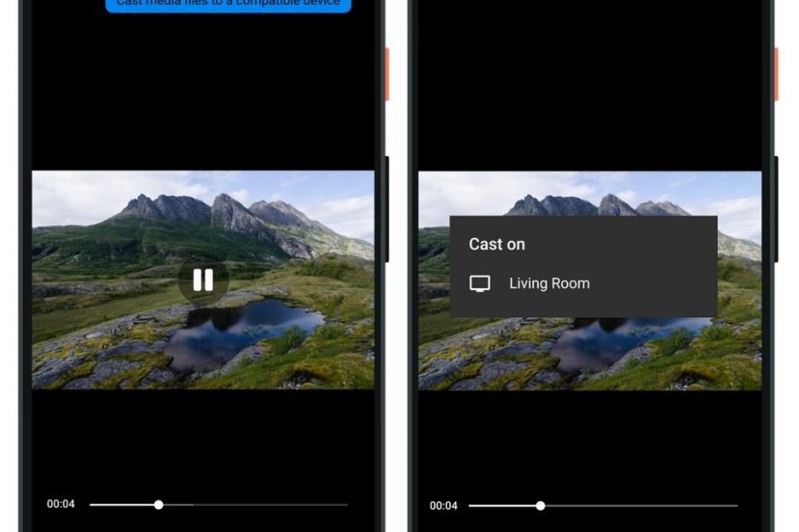Click the TV icon beside Living Room
Viewport: 799px width, 532px height.
coord(480,283)
